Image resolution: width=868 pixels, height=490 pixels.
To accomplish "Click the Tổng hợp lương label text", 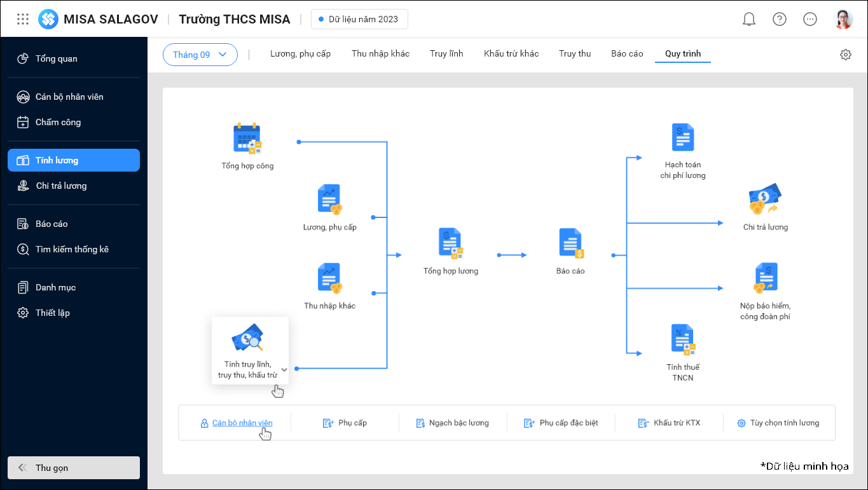I will (451, 271).
